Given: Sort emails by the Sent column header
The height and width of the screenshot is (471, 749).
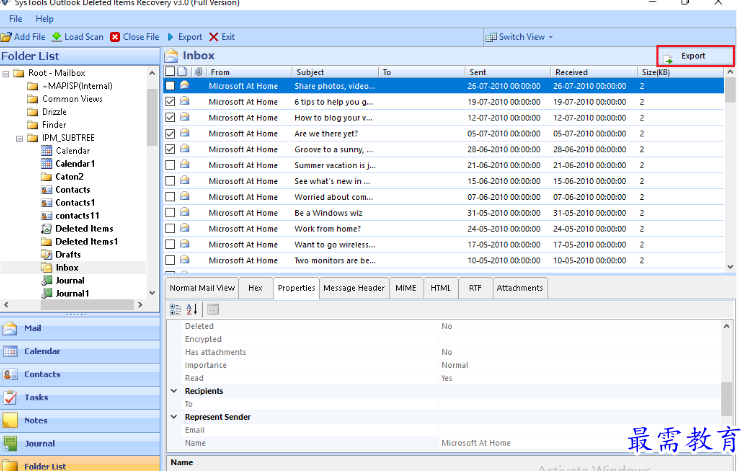Looking at the screenshot, I should (x=507, y=72).
